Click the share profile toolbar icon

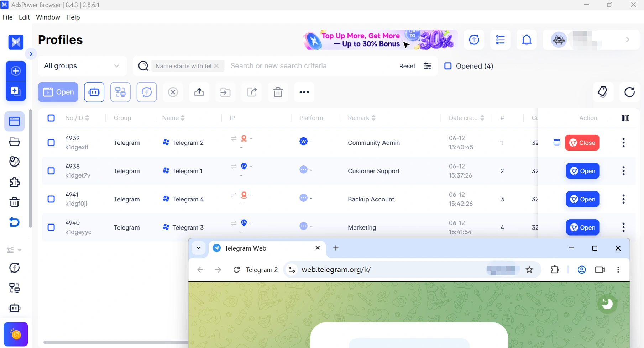(x=252, y=92)
